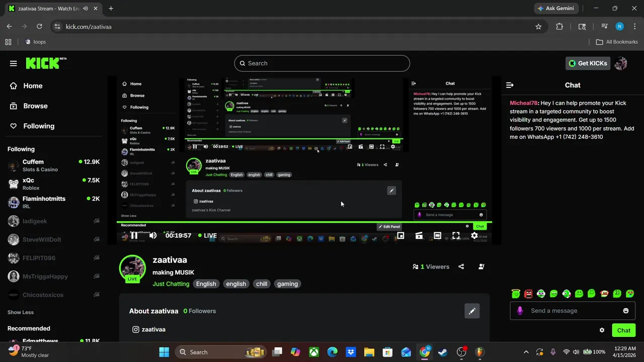Open the large player settings gear
Viewport: 644px width, 362px height.
click(474, 235)
